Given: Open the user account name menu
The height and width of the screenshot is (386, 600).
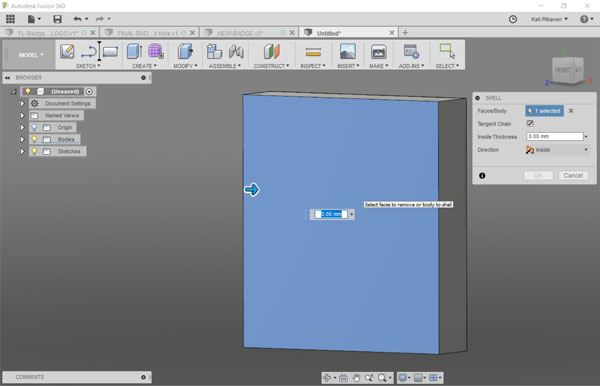Looking at the screenshot, I should tap(549, 19).
